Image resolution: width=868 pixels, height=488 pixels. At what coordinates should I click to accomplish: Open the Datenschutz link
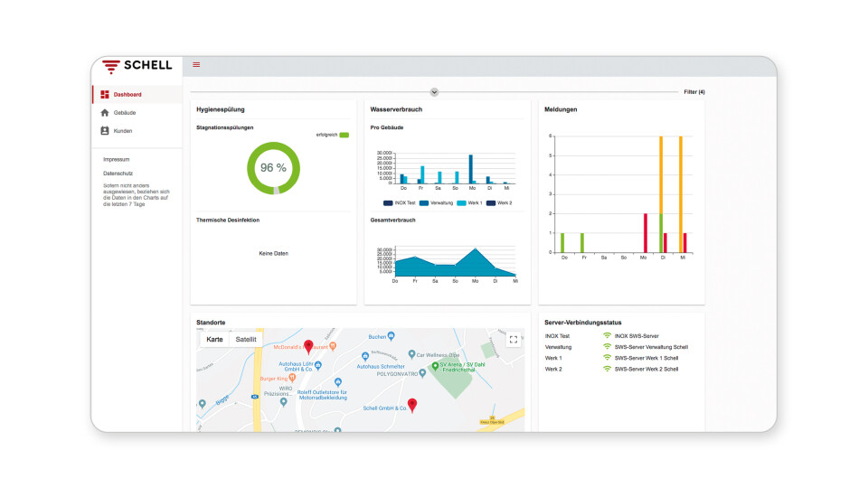point(118,173)
